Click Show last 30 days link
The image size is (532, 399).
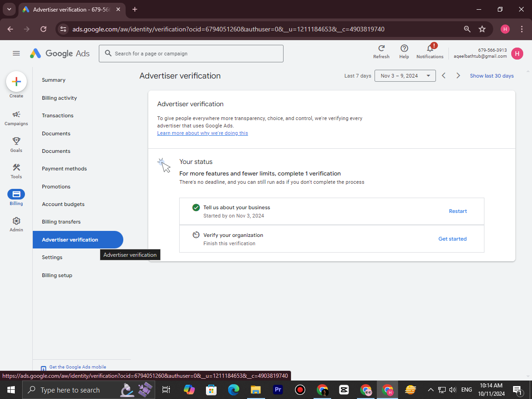pyautogui.click(x=492, y=76)
